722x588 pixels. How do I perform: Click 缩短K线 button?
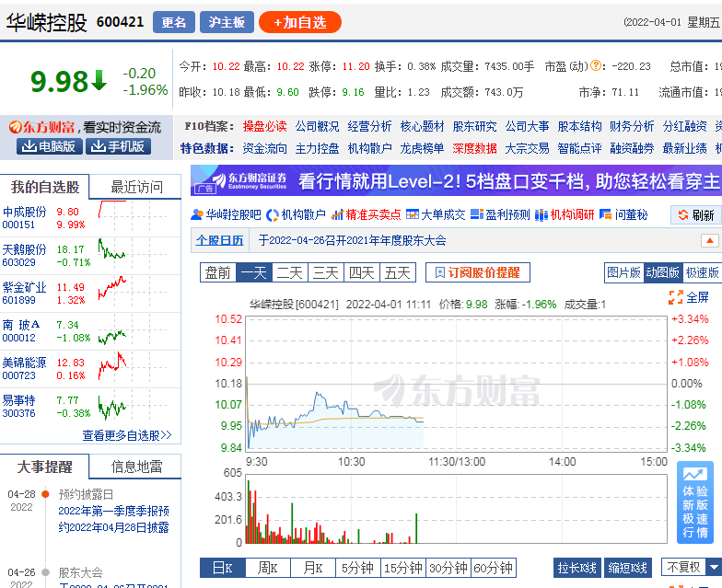628,568
